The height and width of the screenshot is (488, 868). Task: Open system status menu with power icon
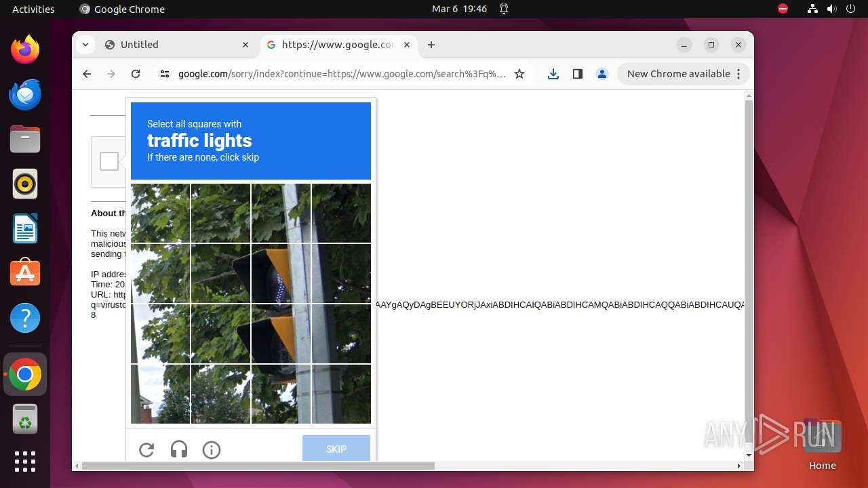click(x=850, y=9)
